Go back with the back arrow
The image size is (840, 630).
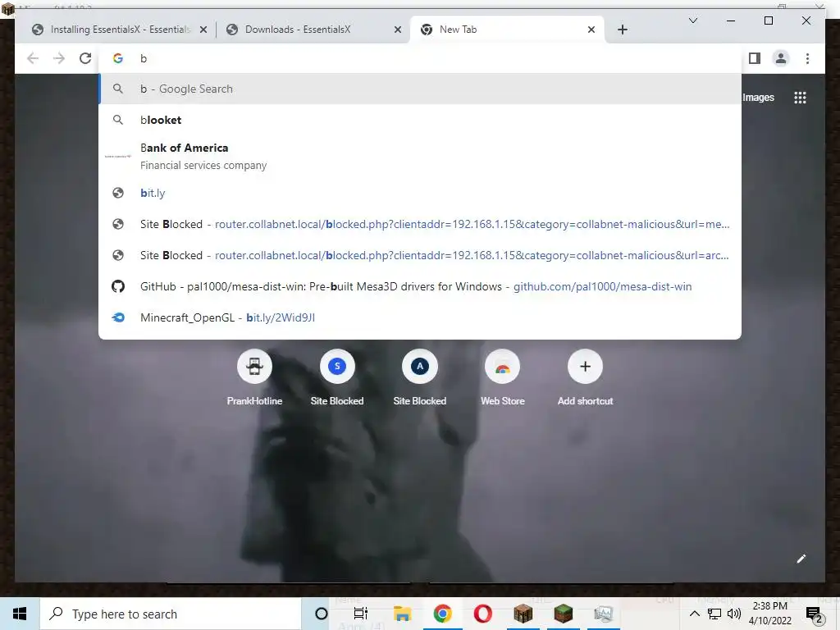coord(33,58)
